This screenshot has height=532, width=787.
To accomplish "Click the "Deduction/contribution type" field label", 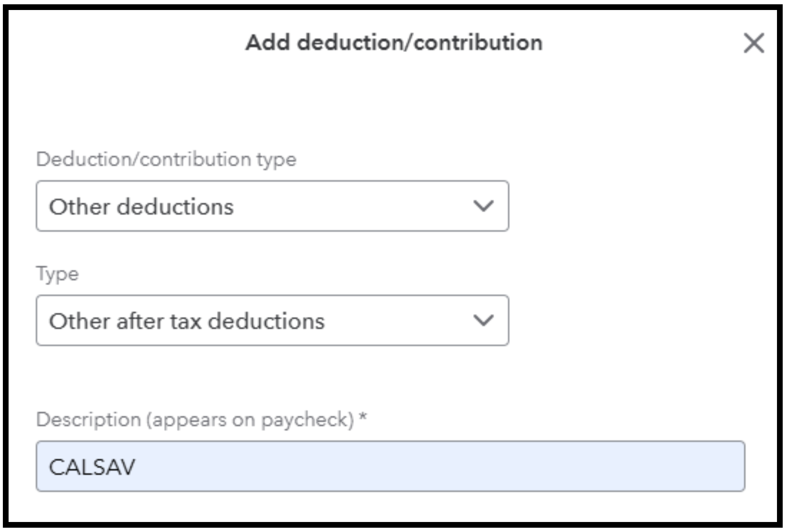I will pos(166,159).
